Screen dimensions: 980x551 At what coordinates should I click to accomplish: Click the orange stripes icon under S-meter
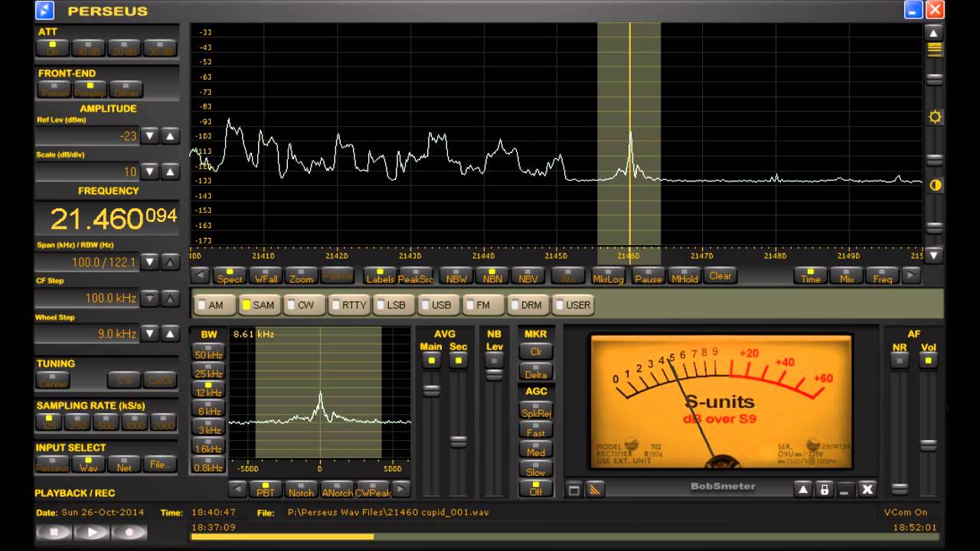coord(596,490)
